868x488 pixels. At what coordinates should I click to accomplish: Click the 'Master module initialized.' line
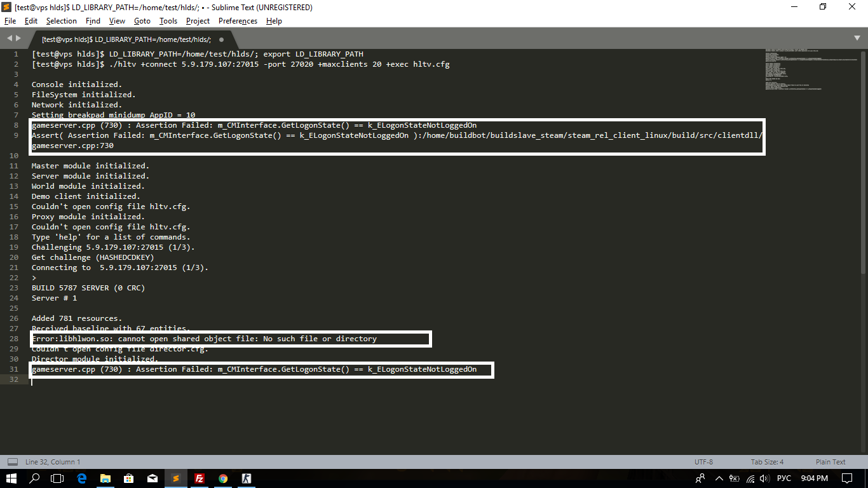[x=91, y=166]
